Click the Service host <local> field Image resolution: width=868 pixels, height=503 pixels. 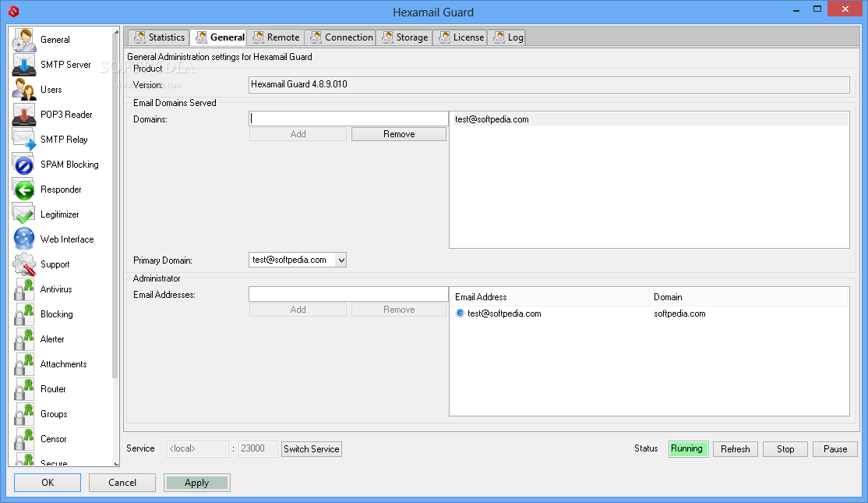(x=198, y=448)
